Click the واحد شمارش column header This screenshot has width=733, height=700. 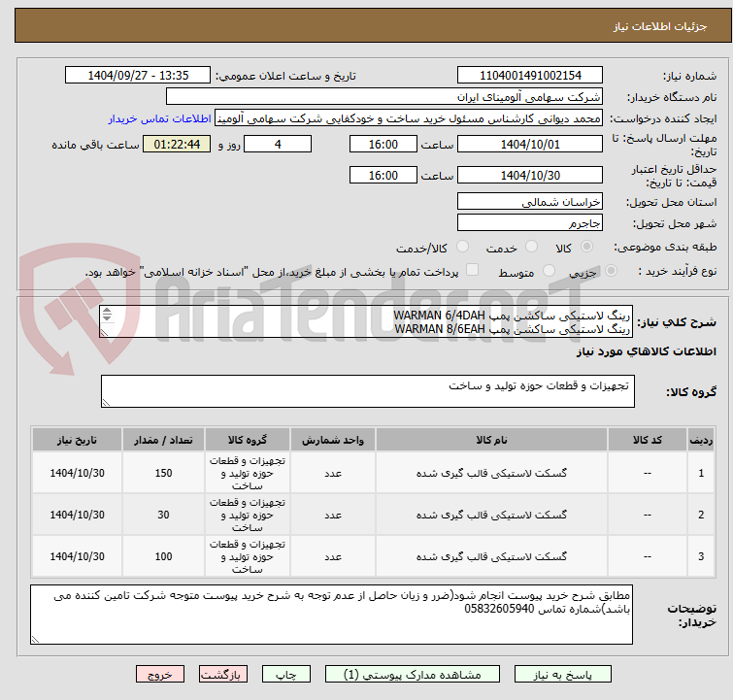[x=333, y=440]
